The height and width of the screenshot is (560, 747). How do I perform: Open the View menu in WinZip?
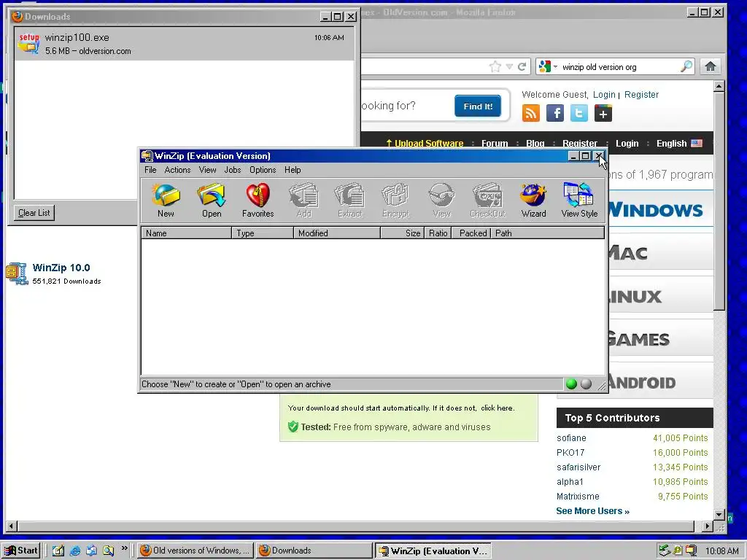(x=208, y=170)
